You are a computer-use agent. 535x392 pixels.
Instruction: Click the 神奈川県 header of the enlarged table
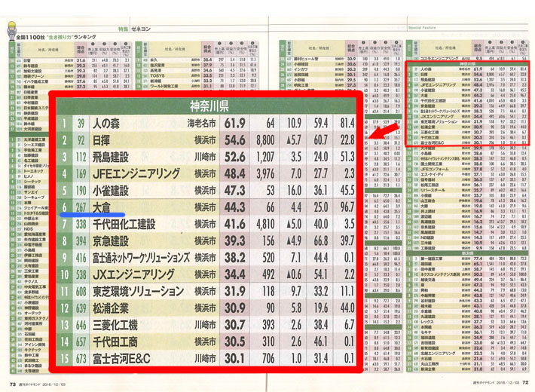pos(209,106)
